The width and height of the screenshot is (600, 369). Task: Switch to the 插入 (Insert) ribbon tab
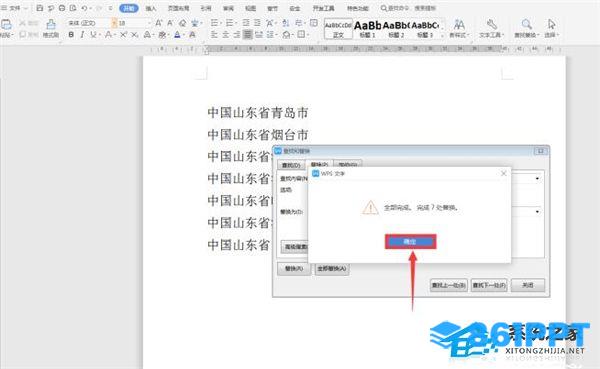point(151,8)
